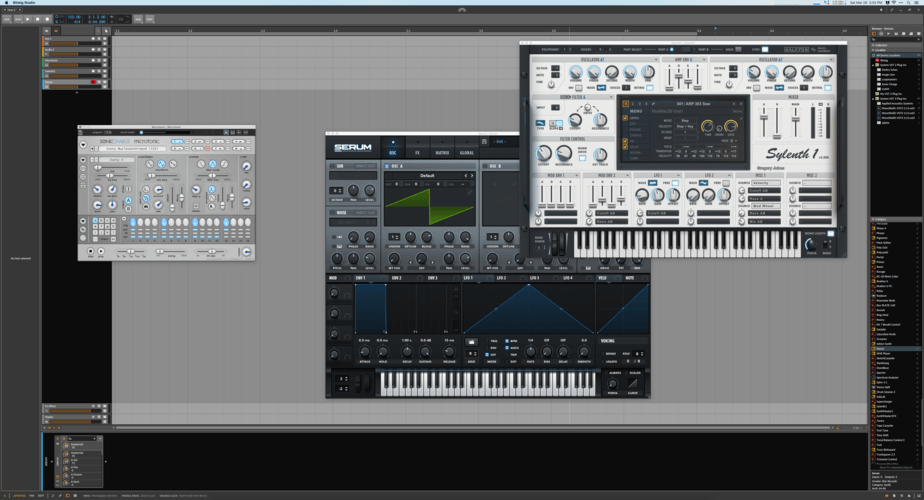Click the wave shape icon on Sylenth1 Oscillator A1

coord(601,88)
